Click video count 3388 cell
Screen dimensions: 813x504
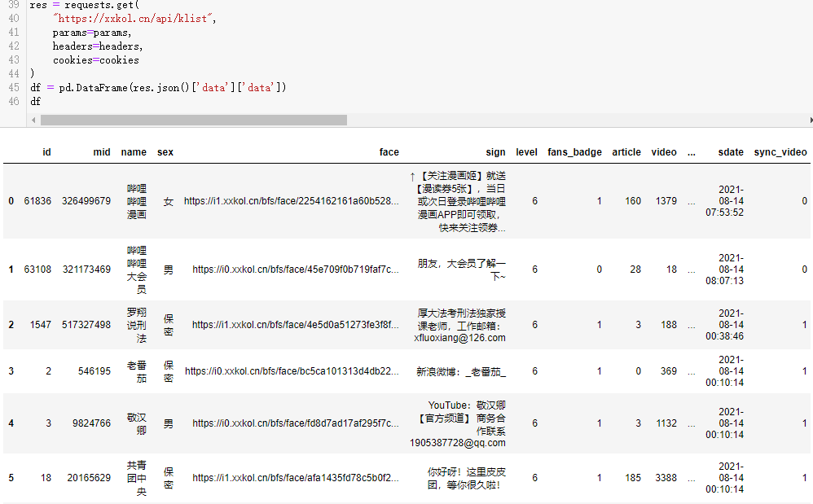tap(666, 478)
